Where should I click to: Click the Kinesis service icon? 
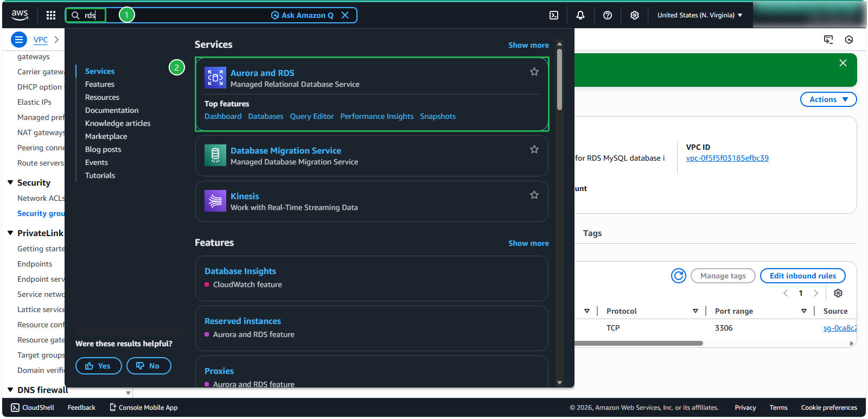tap(215, 201)
